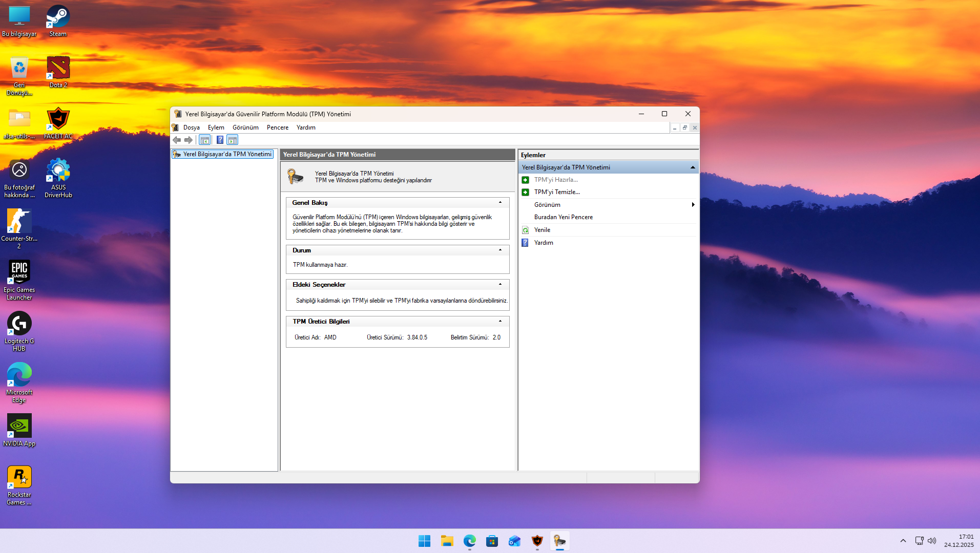This screenshot has width=980, height=553.
Task: Open Yardım in the Eylemler pane
Action: point(544,243)
